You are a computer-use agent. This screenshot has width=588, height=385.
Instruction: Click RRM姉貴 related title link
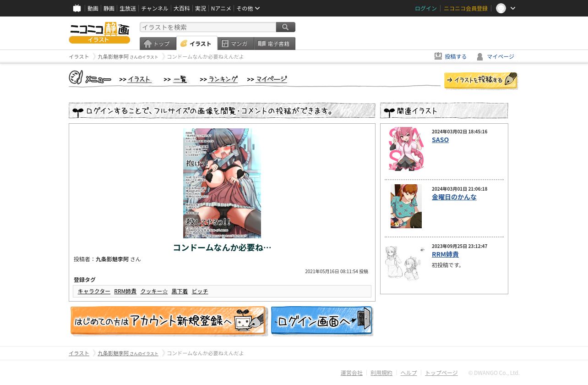(x=445, y=254)
